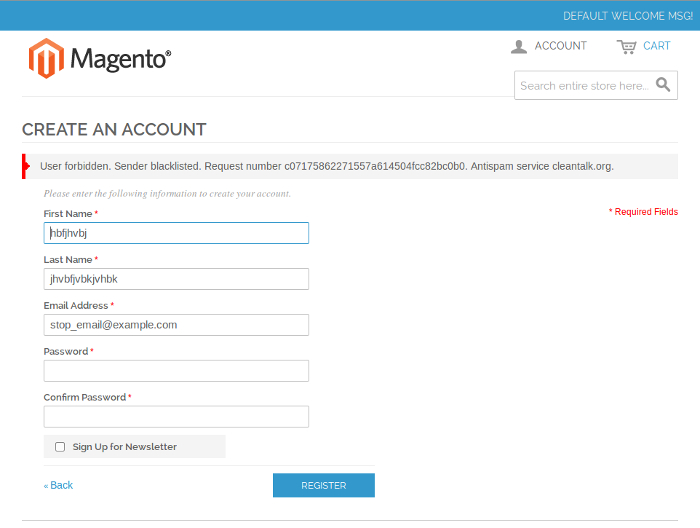Click the Create an Account heading
Screen dimensions: 700x528
tap(114, 130)
